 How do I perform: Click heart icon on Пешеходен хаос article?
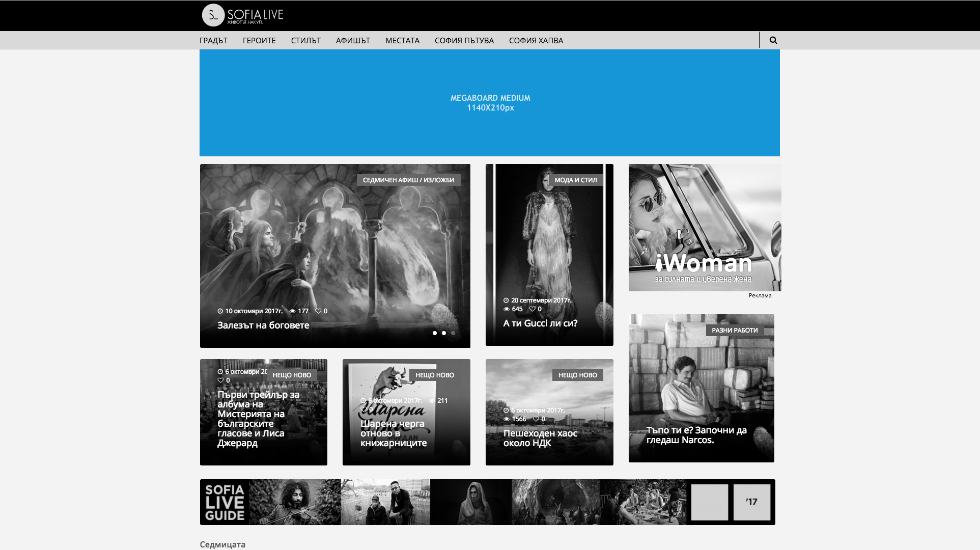click(x=536, y=419)
